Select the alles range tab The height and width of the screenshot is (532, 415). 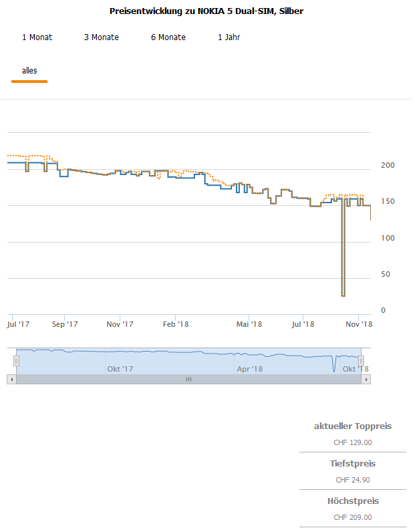(29, 71)
